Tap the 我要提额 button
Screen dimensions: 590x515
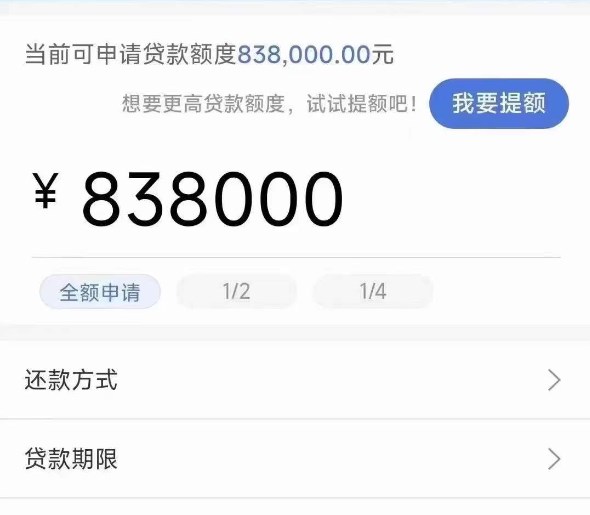pos(499,103)
